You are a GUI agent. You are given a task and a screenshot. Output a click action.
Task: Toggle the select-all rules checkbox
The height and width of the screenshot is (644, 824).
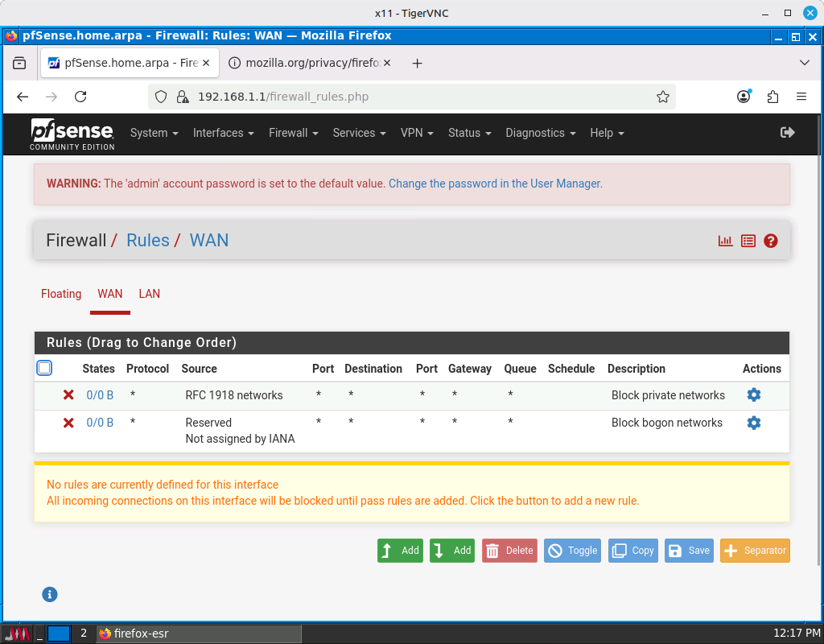pyautogui.click(x=45, y=368)
